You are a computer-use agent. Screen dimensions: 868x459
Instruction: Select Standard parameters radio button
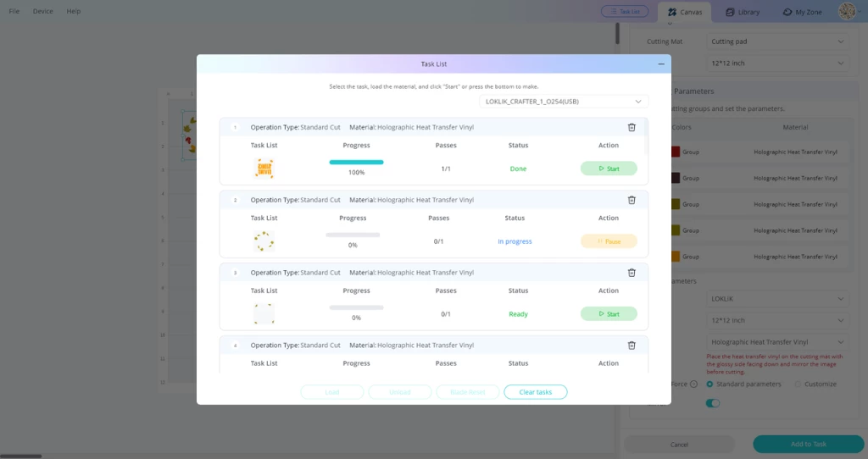[709, 384]
